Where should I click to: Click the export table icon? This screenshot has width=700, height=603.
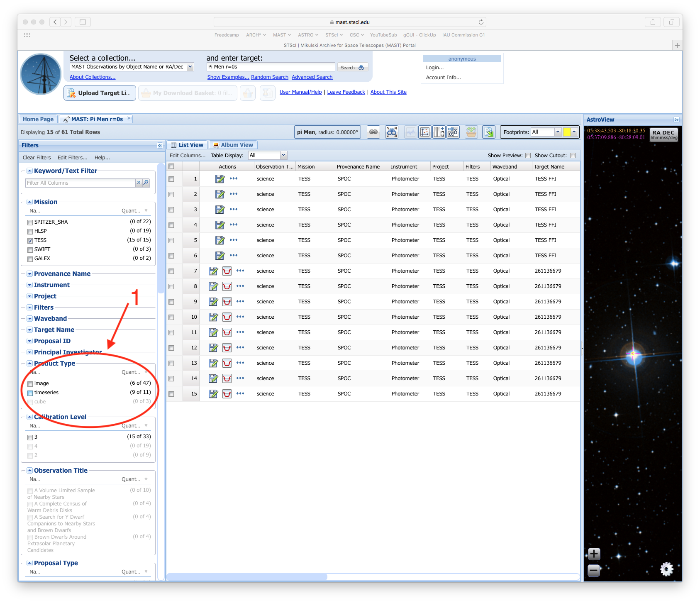pos(489,132)
